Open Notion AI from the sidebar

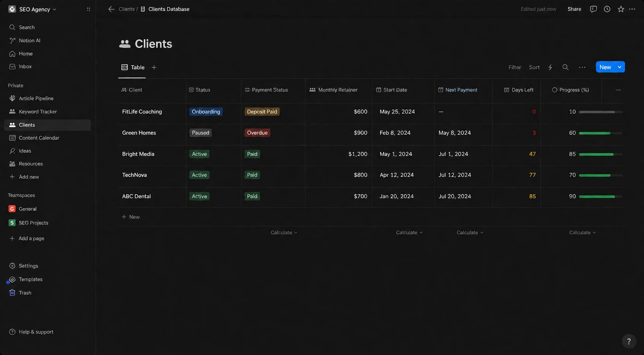click(47, 40)
